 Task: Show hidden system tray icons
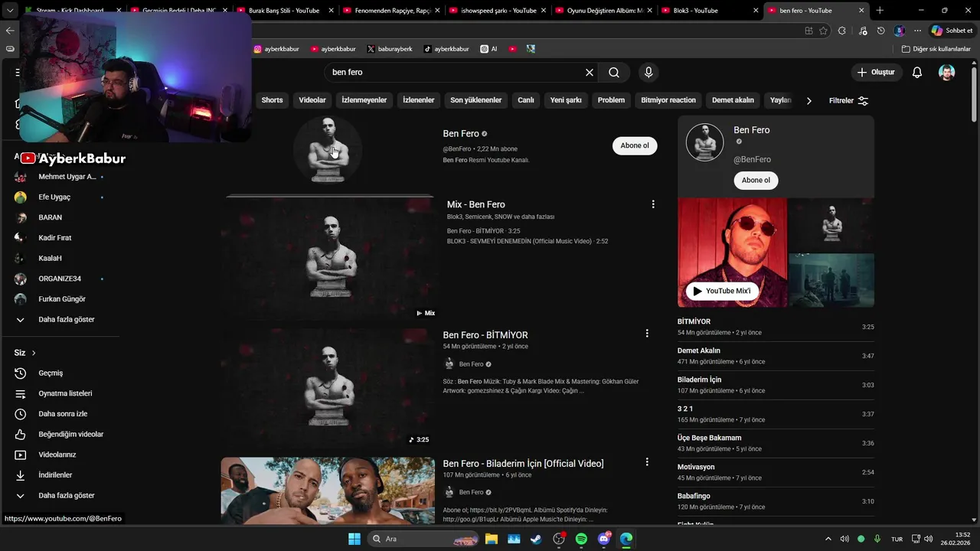click(828, 539)
